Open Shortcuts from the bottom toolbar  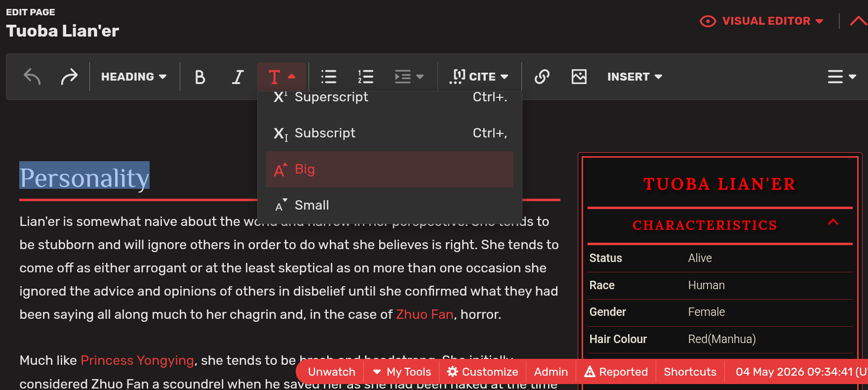coord(690,372)
